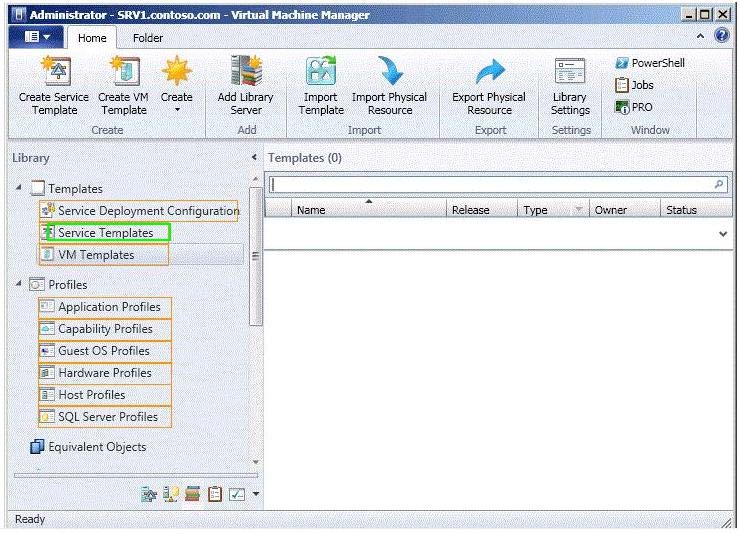The height and width of the screenshot is (534, 740).
Task: Select Service Deployment Configurations node
Action: click(x=139, y=211)
